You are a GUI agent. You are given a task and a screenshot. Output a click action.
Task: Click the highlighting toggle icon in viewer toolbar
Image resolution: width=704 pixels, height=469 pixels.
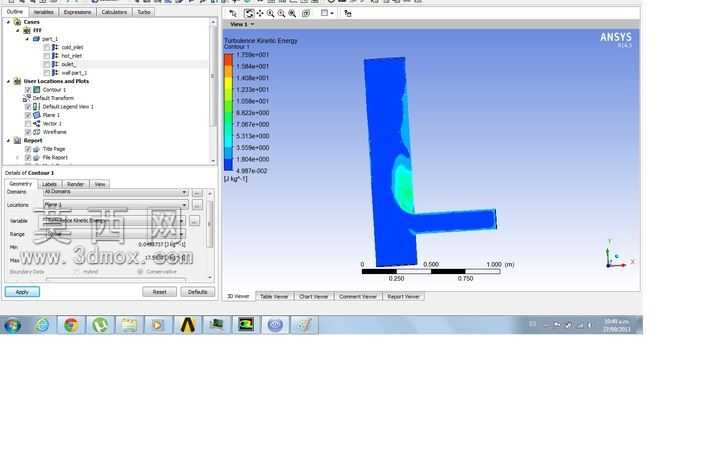pos(306,13)
